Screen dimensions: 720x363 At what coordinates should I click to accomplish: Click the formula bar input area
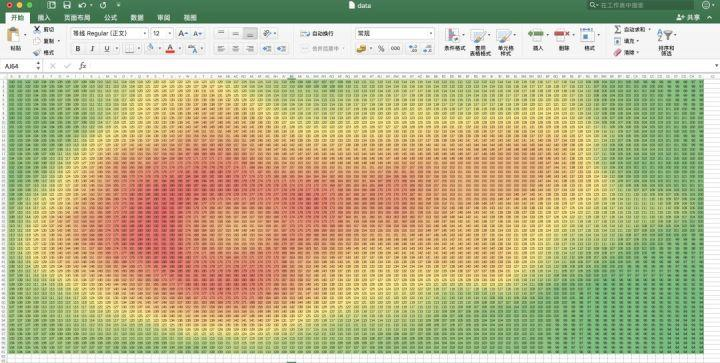(399, 66)
